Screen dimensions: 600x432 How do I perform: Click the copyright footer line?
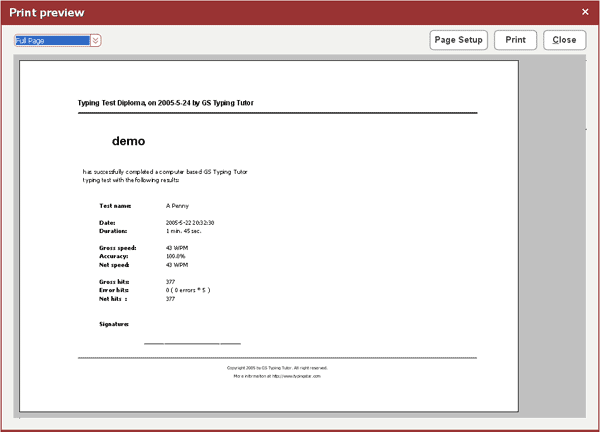277,368
